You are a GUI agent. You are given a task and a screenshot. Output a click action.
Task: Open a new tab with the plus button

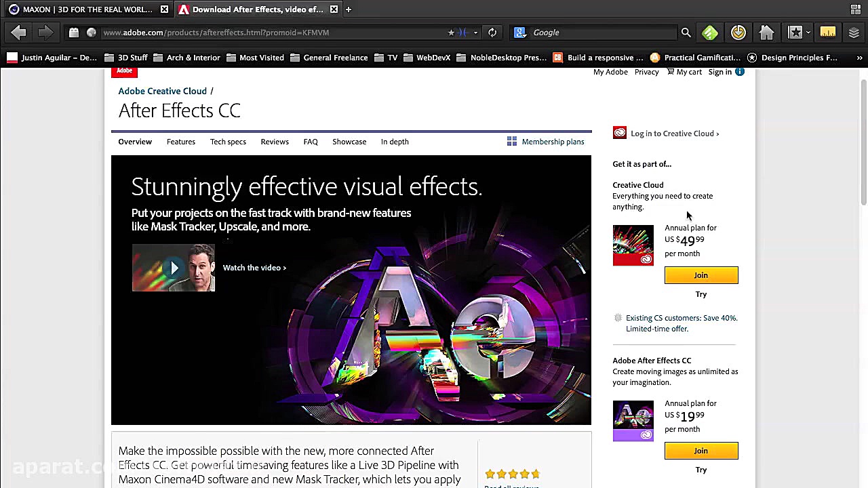[x=349, y=9]
